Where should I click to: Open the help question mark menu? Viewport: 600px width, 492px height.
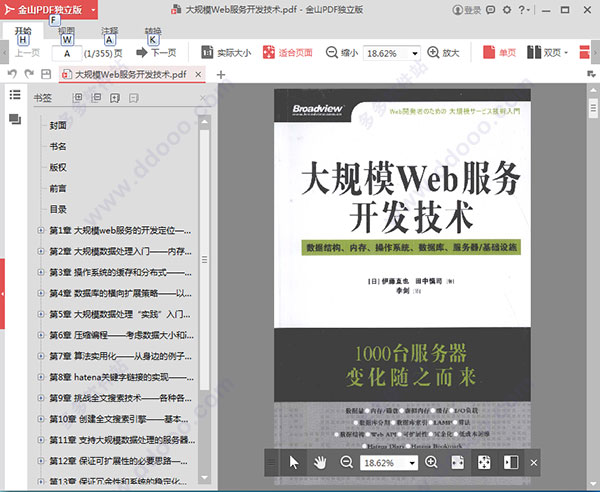pyautogui.click(x=524, y=10)
